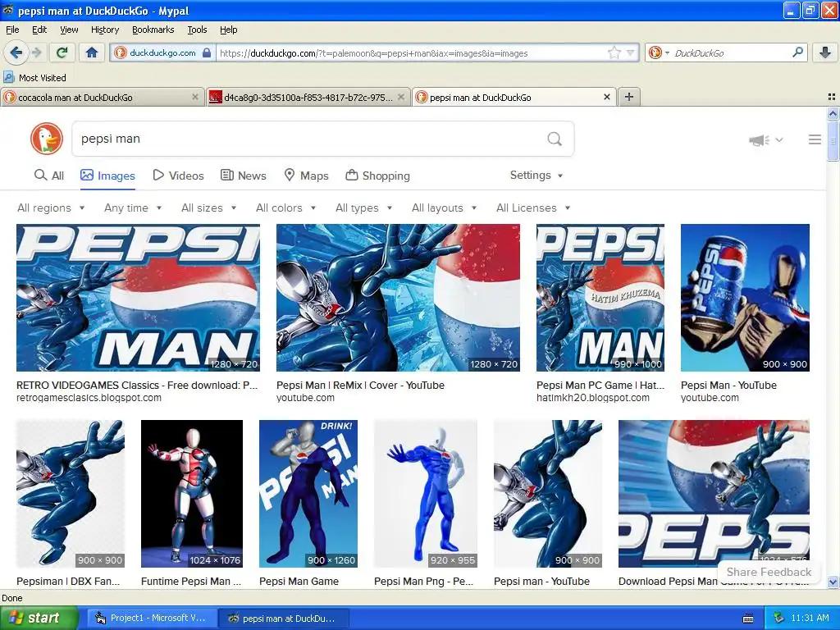The height and width of the screenshot is (630, 840).
Task: Close the cocacola man tab
Action: coord(195,97)
